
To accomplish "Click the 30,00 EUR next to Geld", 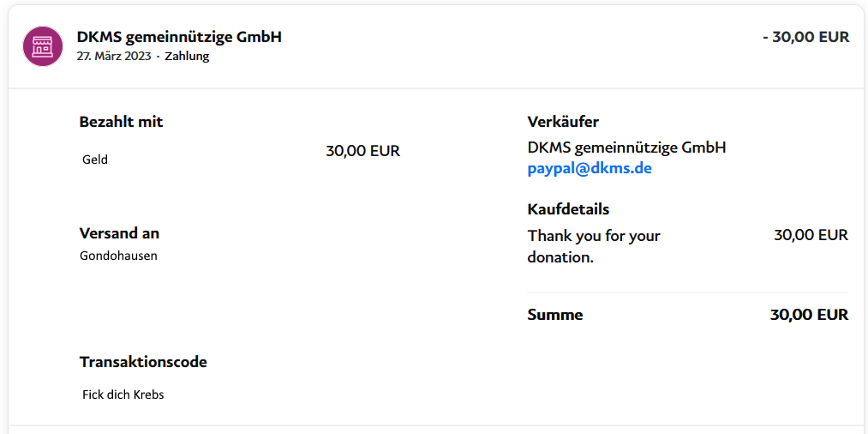I will pos(362,151).
